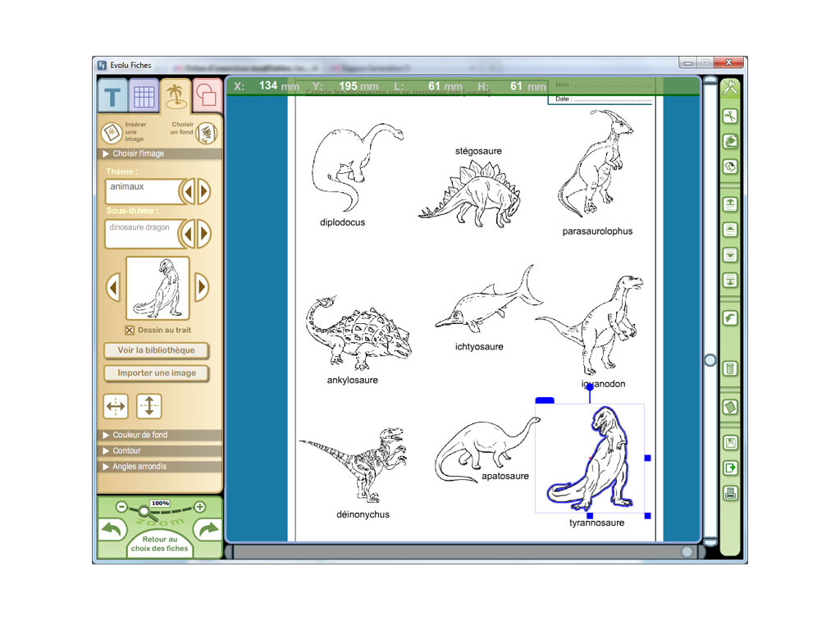The width and height of the screenshot is (840, 630).
Task: Click the green undo arrow at bottom left
Action: (x=112, y=530)
